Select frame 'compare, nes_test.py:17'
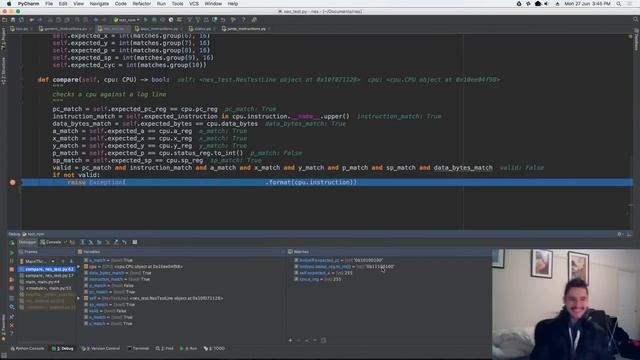Image resolution: width=640 pixels, height=360 pixels. 48,276
